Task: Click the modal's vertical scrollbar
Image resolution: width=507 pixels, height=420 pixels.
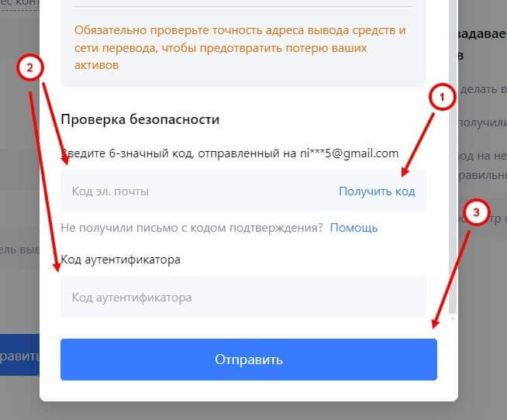Action: click(453, 155)
